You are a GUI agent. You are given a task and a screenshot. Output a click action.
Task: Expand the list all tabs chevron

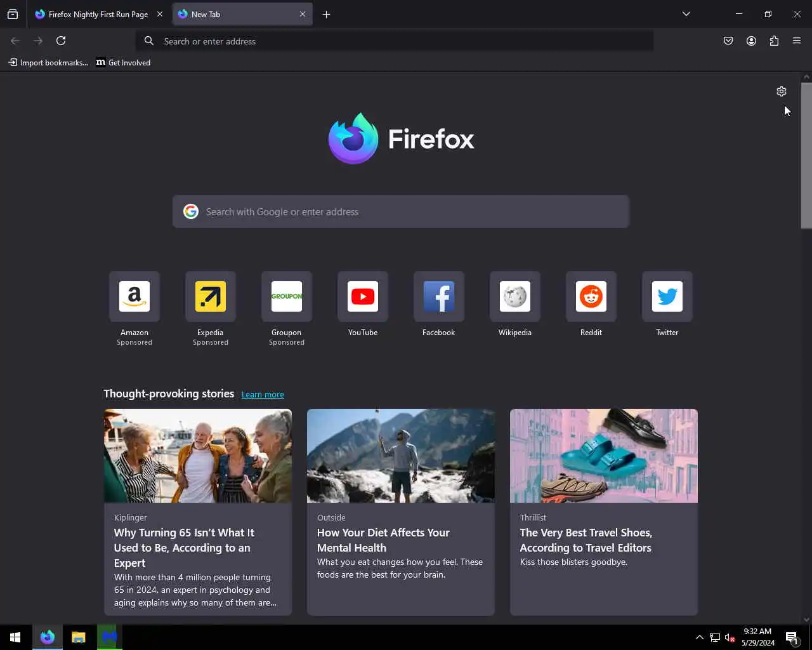point(686,14)
